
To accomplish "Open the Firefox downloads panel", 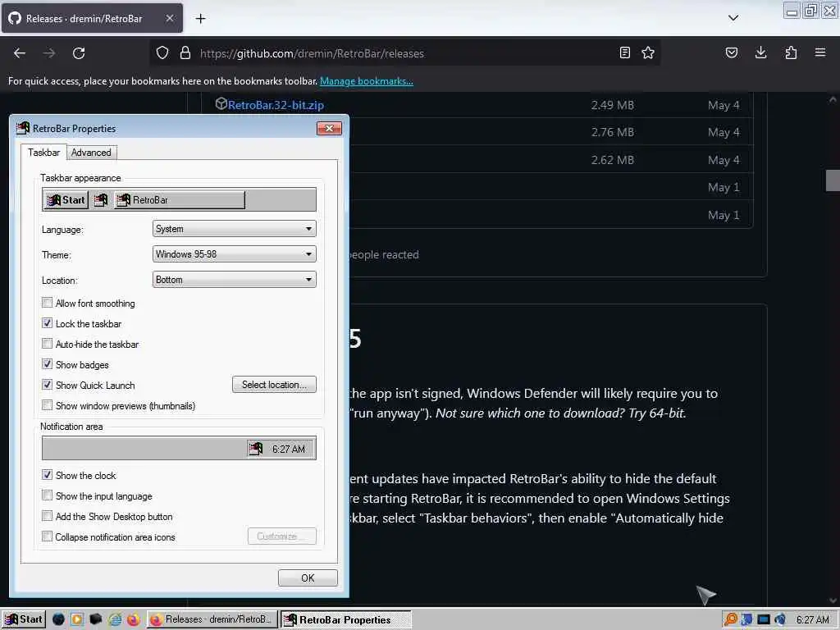I will click(760, 53).
